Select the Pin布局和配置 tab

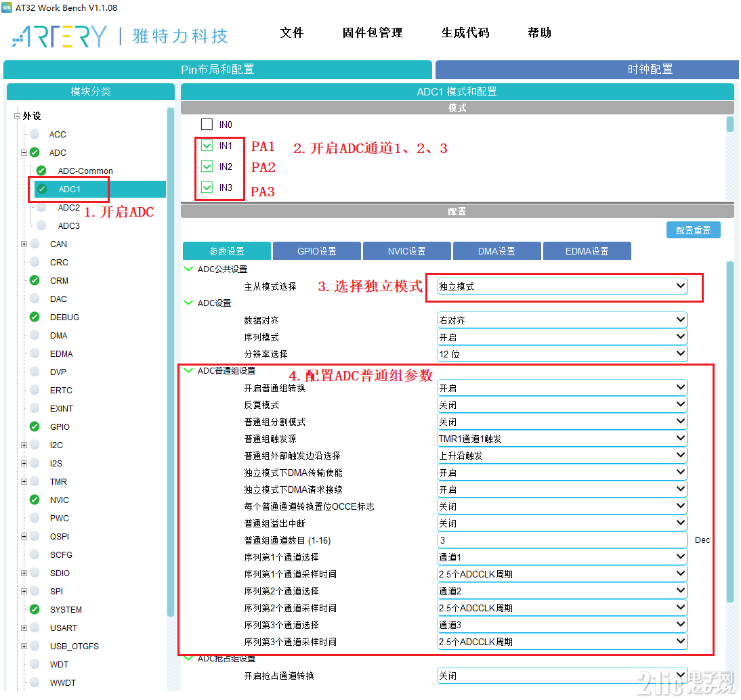pos(217,70)
